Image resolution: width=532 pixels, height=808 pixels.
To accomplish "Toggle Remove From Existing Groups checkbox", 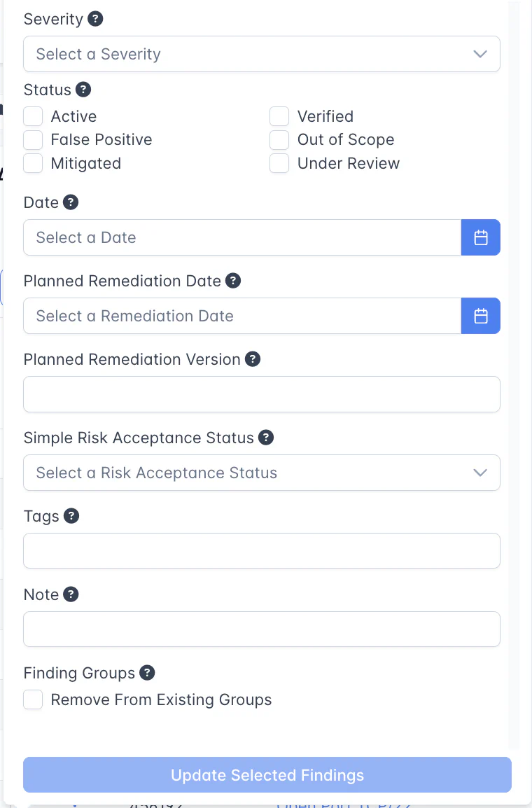I will [33, 699].
